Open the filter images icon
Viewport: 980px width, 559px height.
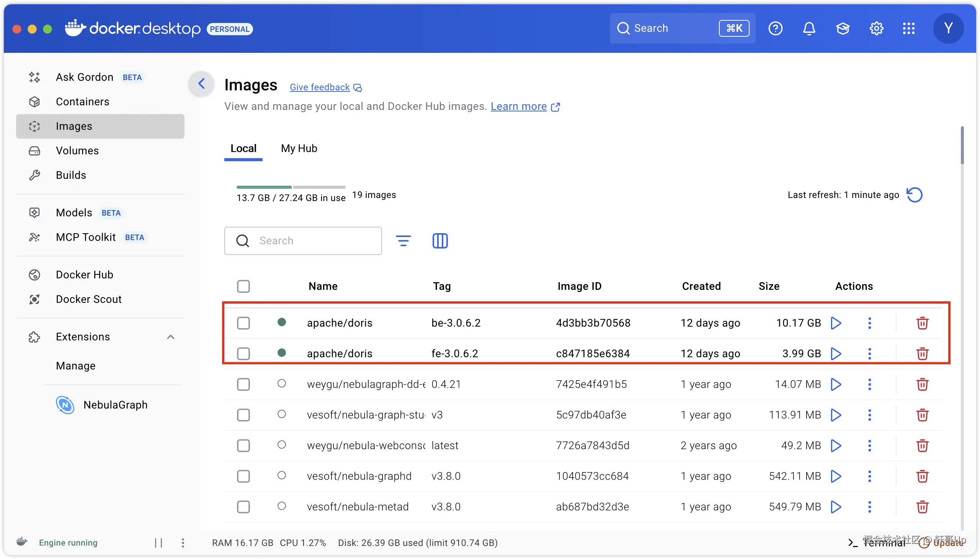coord(403,241)
